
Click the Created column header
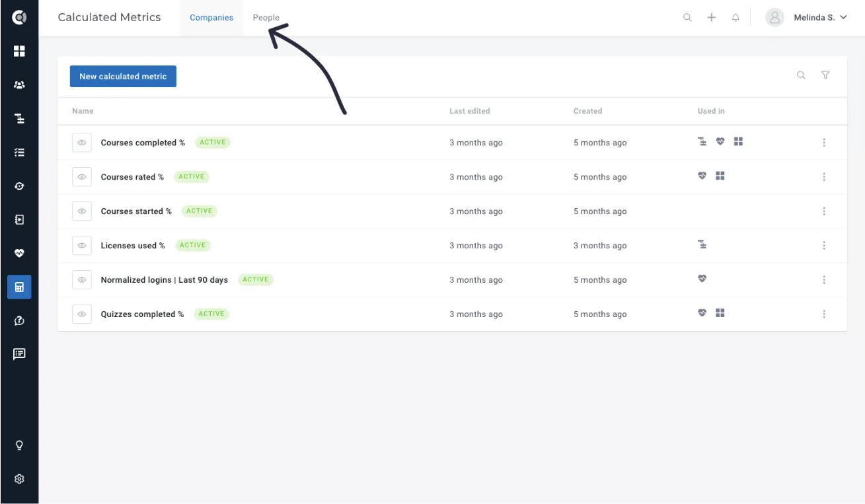coord(587,111)
